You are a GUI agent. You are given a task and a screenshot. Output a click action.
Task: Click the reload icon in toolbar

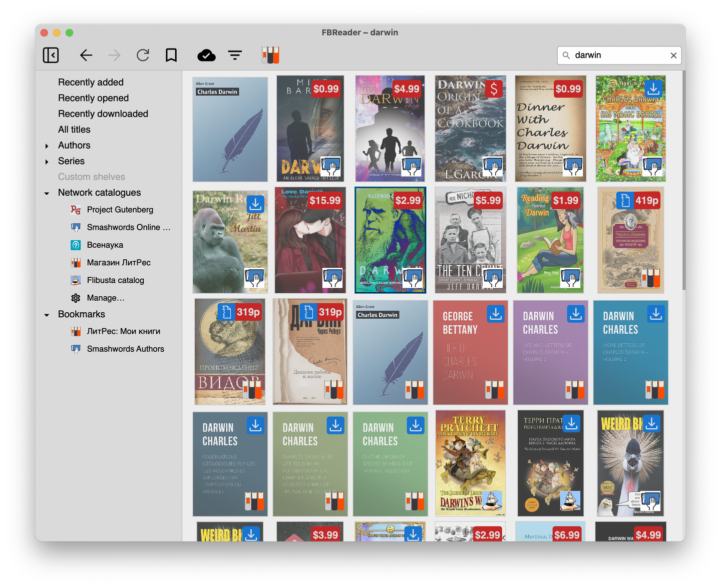tap(143, 55)
